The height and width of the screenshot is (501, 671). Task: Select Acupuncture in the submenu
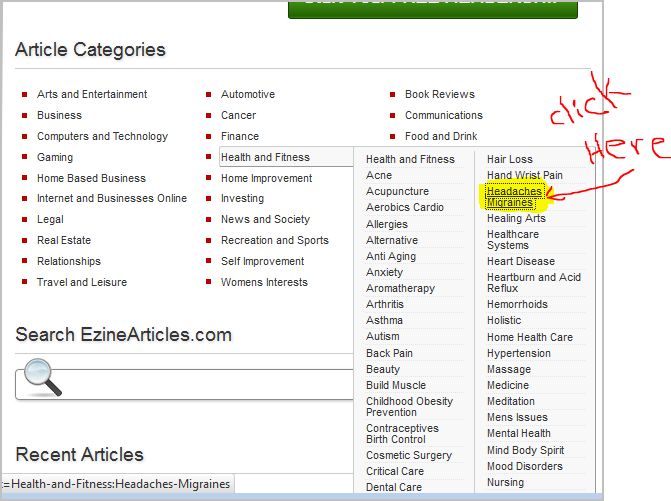pos(397,191)
